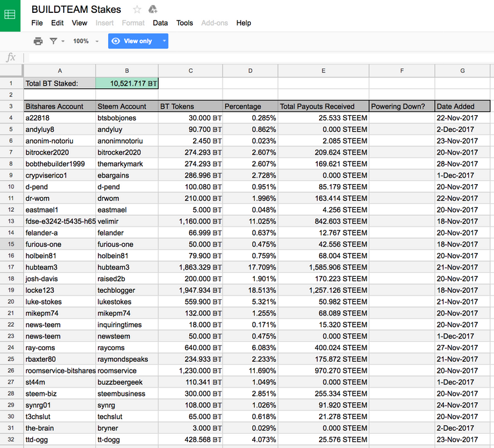The width and height of the screenshot is (494, 448).
Task: Open the File menu
Action: 37,23
